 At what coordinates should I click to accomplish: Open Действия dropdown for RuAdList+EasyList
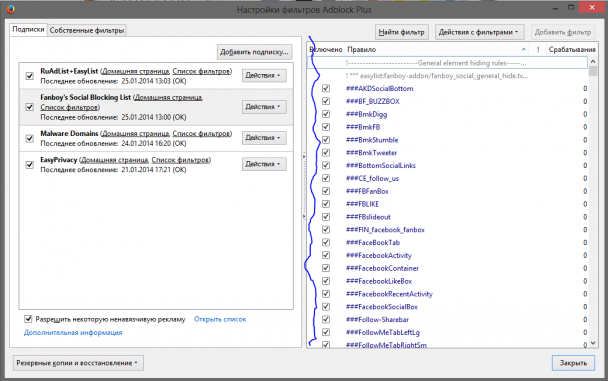264,75
